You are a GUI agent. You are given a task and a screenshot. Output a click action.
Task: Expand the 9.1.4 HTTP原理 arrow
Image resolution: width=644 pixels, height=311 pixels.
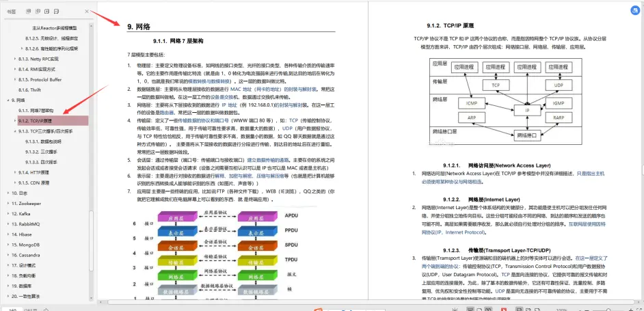coord(15,172)
